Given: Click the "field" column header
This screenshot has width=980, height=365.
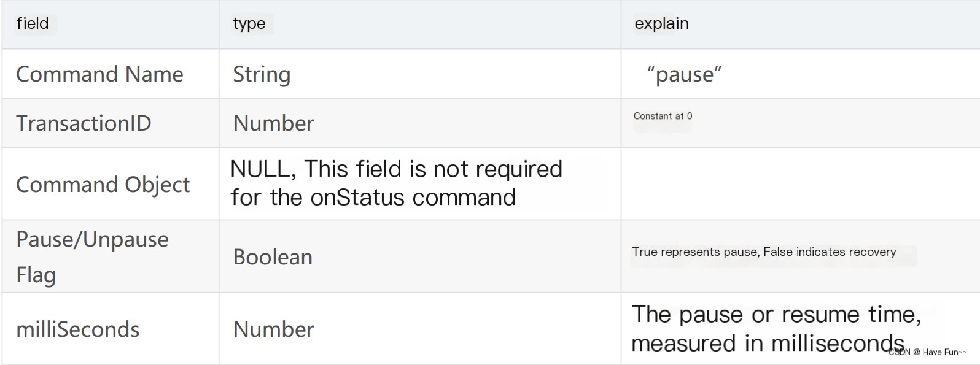Looking at the screenshot, I should click(x=33, y=24).
